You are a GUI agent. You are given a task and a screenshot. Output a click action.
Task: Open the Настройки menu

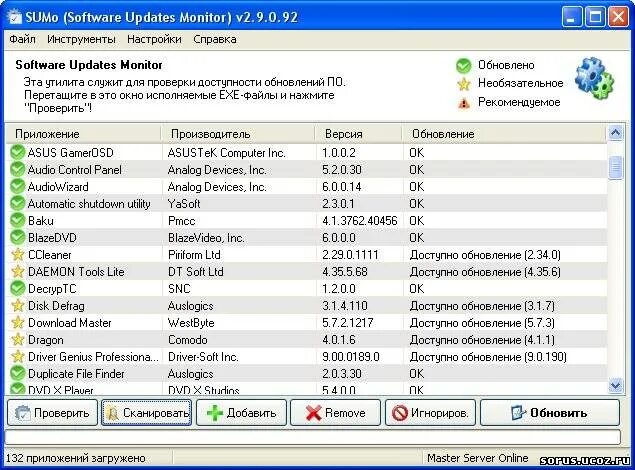[x=154, y=39]
